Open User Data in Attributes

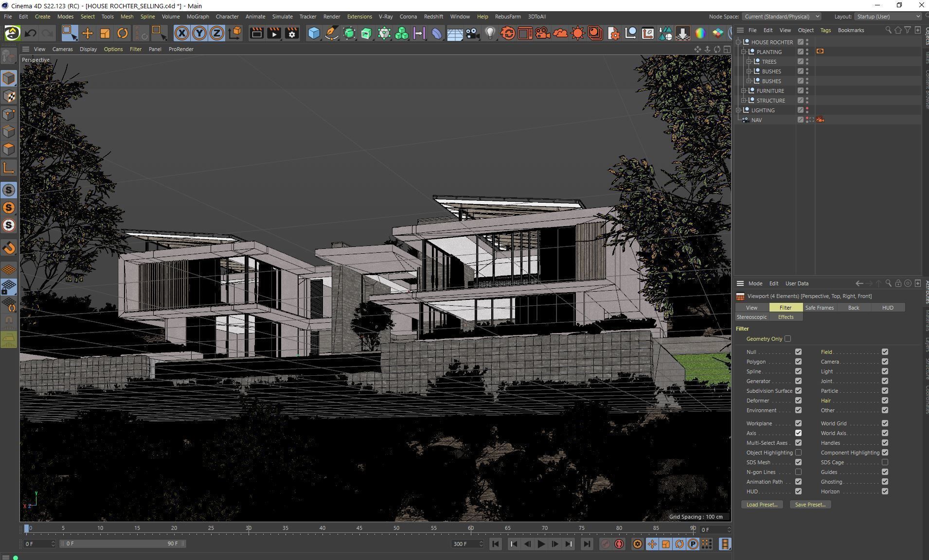click(797, 283)
